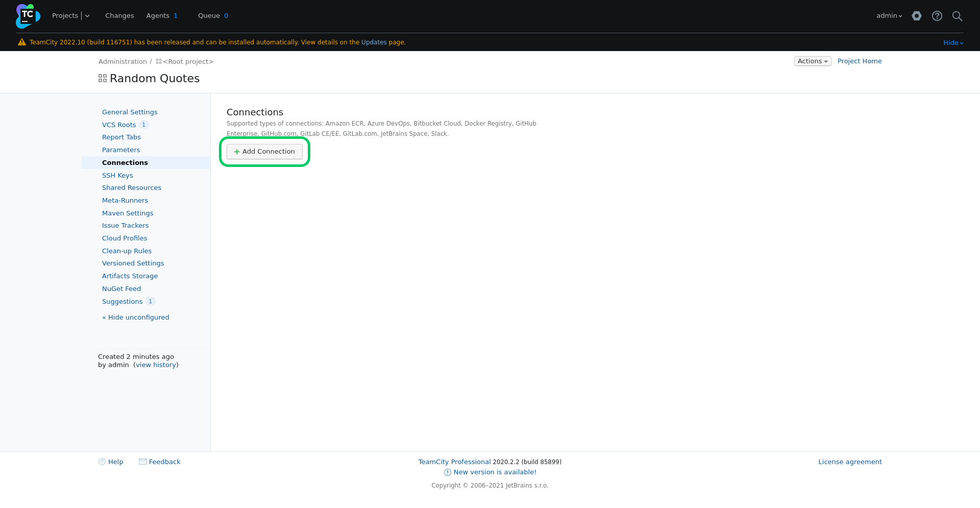
Task: Open VCS Roots settings
Action: click(x=119, y=125)
